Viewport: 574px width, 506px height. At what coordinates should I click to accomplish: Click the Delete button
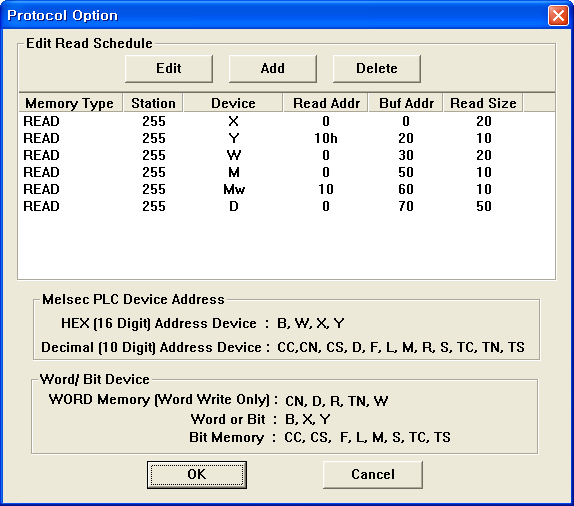click(377, 69)
